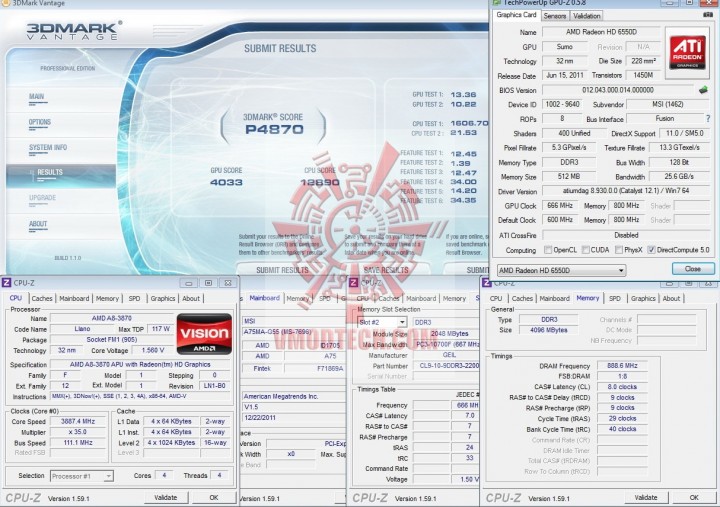Image resolution: width=720 pixels, height=507 pixels.
Task: Open SYSTEM INFO in 3DMark Vantage sidebar
Action: tap(48, 147)
